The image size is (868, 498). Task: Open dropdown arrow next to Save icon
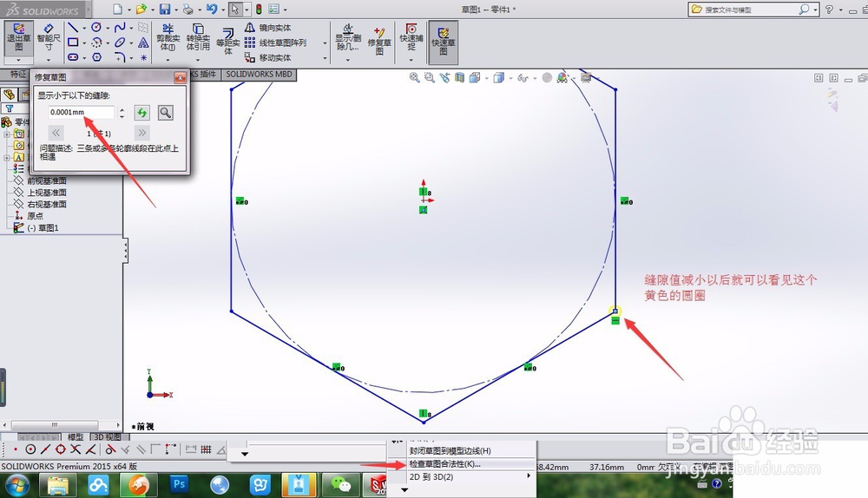(x=176, y=10)
